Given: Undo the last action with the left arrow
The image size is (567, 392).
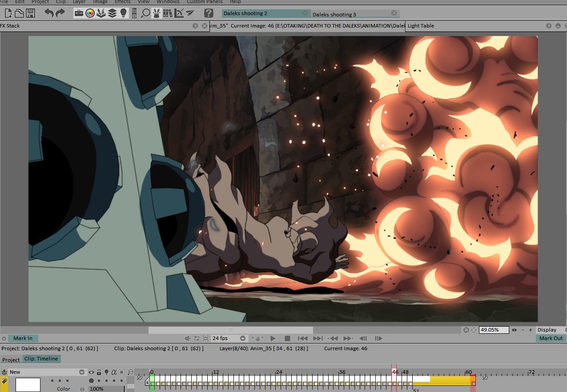Looking at the screenshot, I should coord(49,13).
